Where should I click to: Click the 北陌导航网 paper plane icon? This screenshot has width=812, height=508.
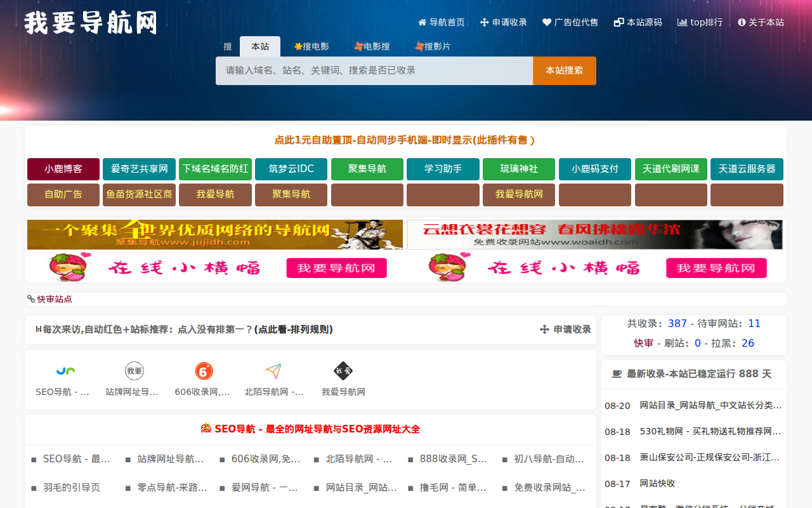pos(273,371)
